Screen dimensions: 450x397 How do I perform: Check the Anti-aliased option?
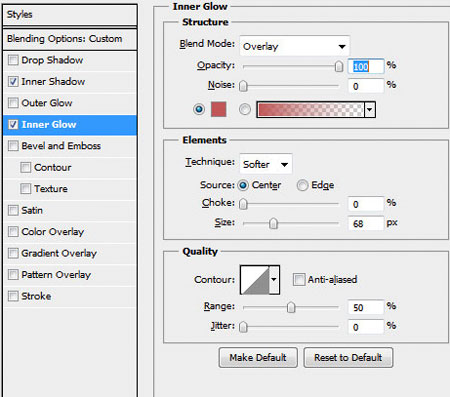pyautogui.click(x=299, y=279)
